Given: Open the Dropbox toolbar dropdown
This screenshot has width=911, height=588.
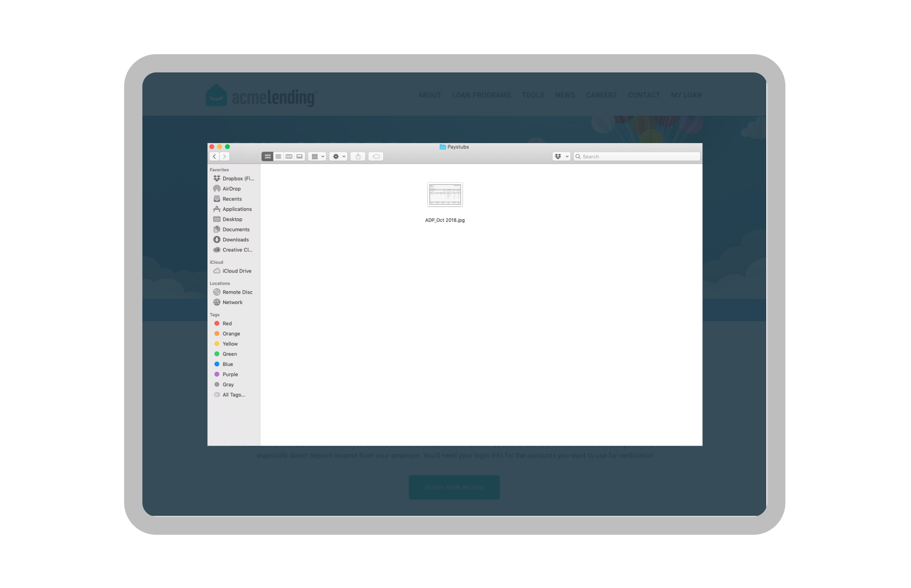Looking at the screenshot, I should [561, 156].
